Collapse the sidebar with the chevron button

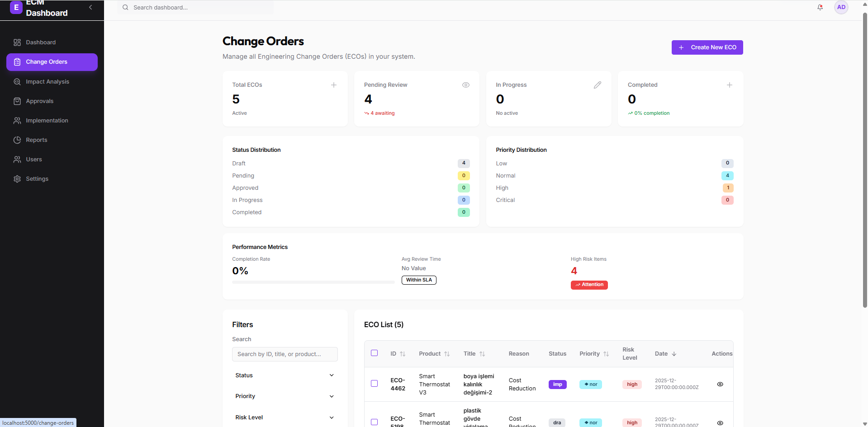[x=90, y=7]
